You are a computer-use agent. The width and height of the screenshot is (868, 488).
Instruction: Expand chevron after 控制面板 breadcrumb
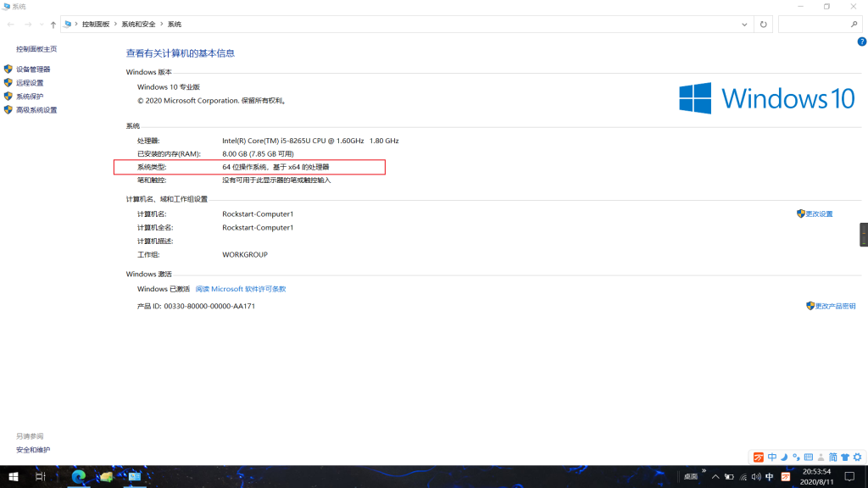[x=115, y=25]
